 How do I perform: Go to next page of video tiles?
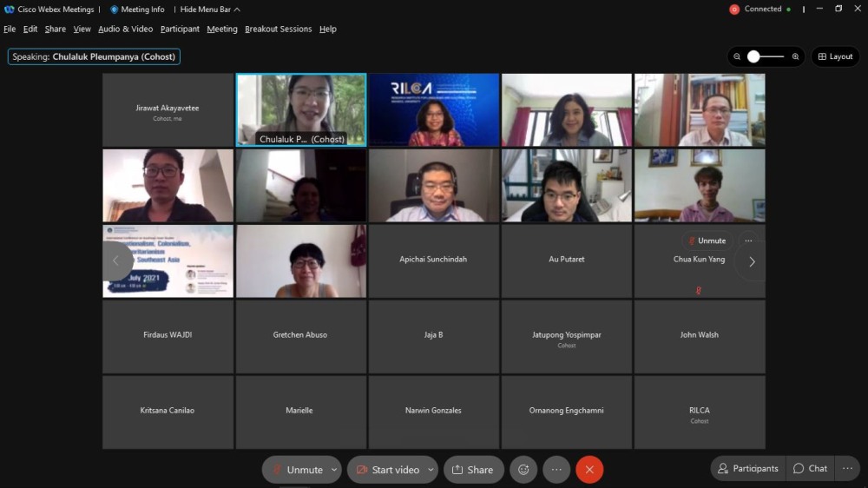[752, 261]
